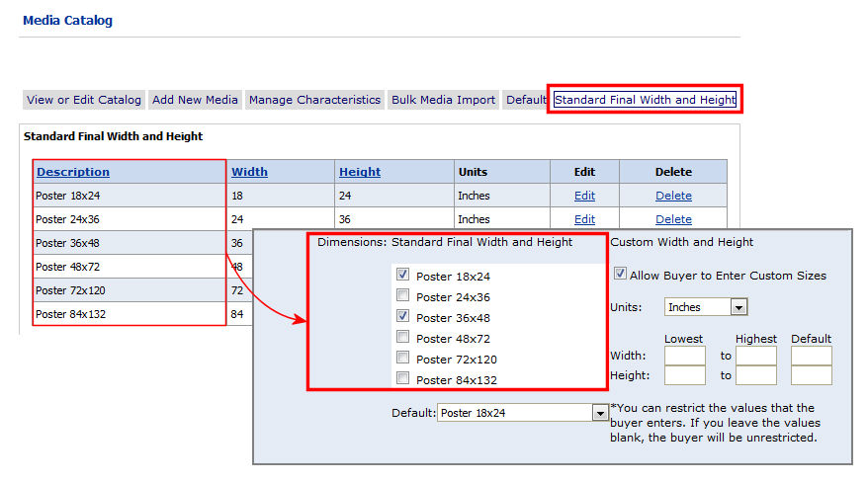Uncheck the Poster 18x24 checkbox

pos(402,276)
